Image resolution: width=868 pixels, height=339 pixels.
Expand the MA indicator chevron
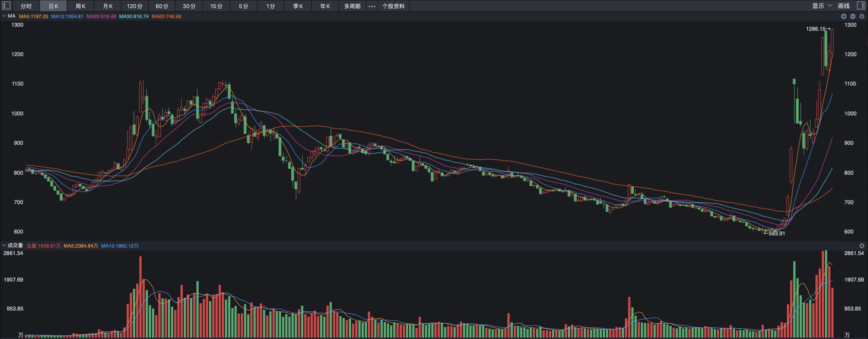coord(4,16)
